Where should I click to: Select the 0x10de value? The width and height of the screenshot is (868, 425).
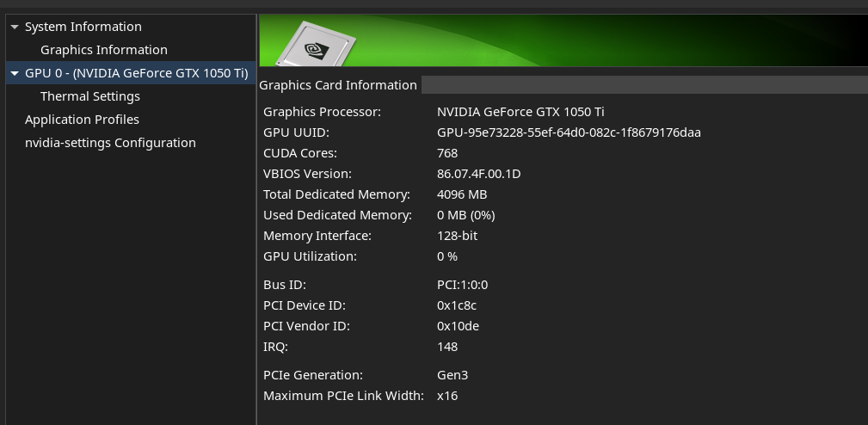[458, 327]
